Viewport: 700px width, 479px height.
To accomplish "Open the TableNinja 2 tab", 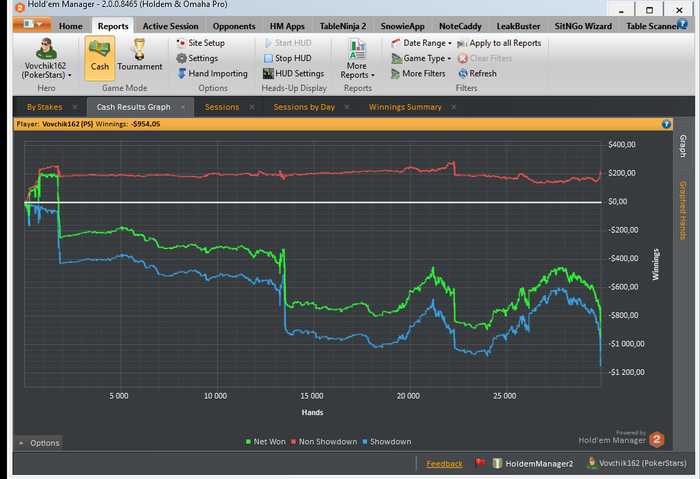I will pos(342,26).
